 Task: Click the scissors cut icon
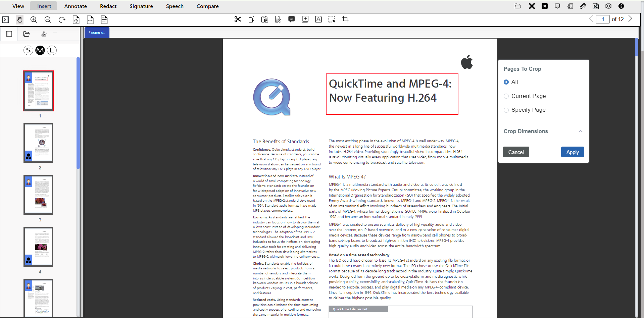click(x=238, y=19)
